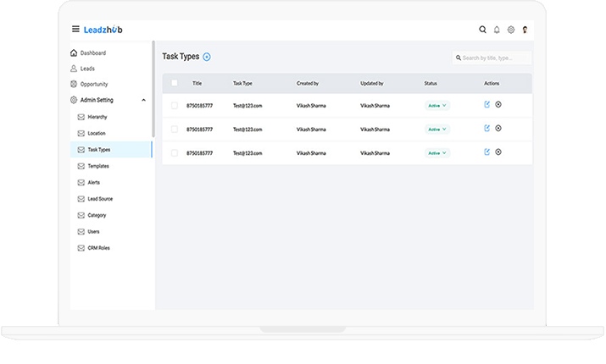Open notifications bell icon
606x364 pixels.
(x=497, y=30)
